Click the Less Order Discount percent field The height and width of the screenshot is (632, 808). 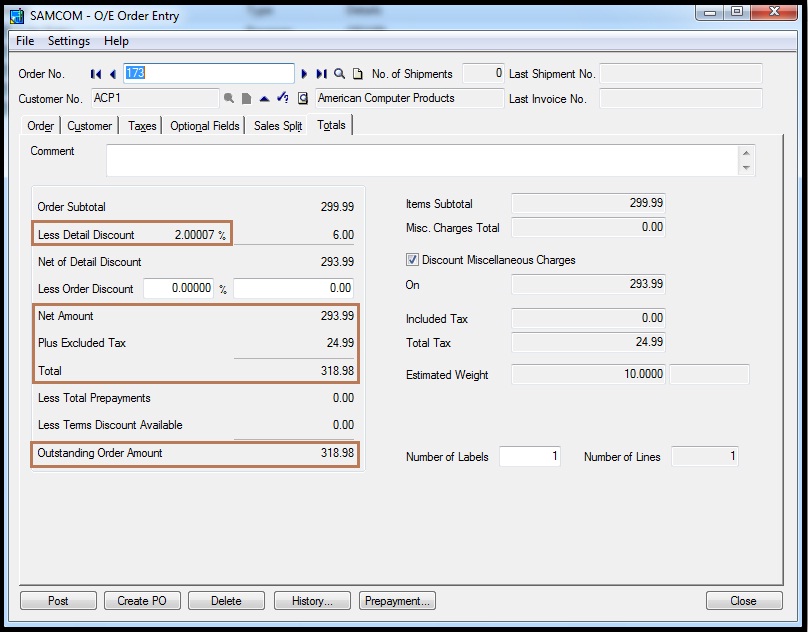coord(179,288)
